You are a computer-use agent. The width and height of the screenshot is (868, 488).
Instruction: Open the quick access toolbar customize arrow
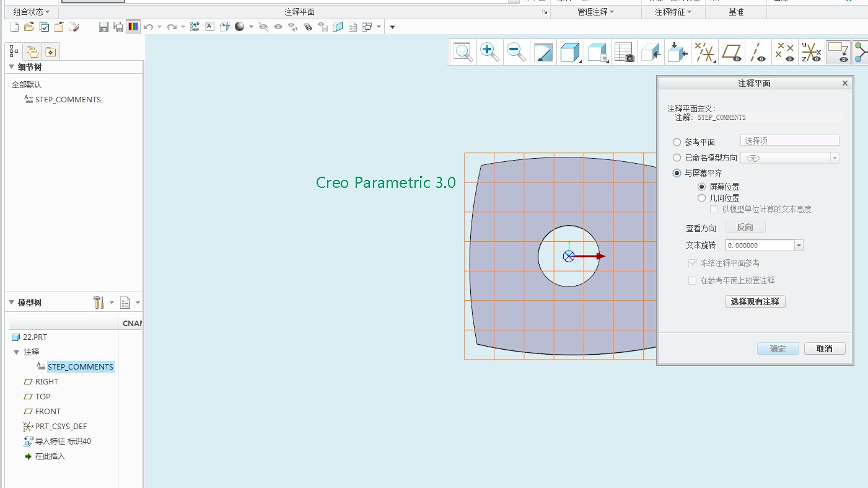click(x=392, y=27)
